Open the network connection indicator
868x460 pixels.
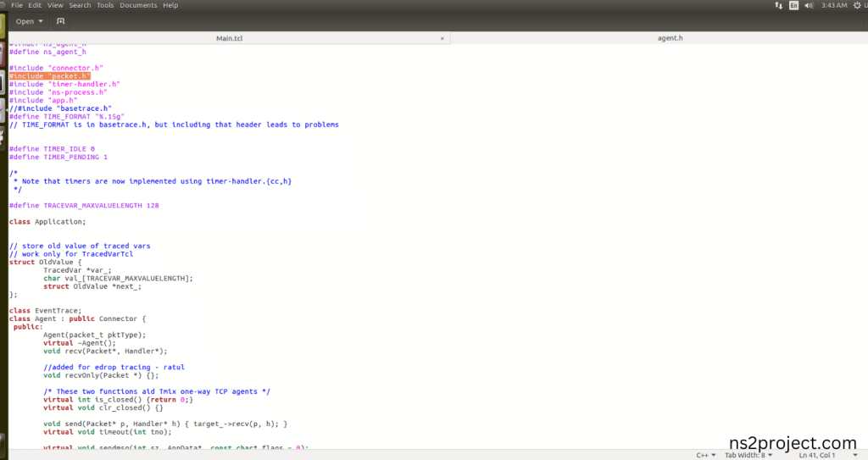coord(778,5)
